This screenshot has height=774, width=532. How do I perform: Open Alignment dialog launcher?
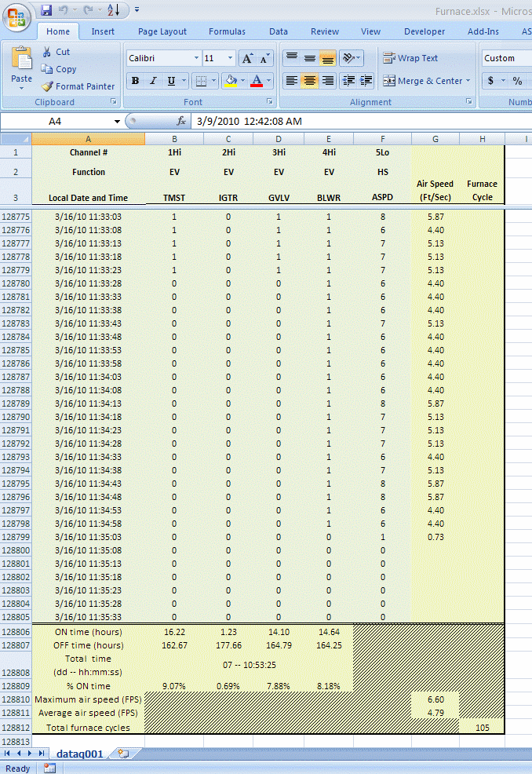pyautogui.click(x=468, y=102)
